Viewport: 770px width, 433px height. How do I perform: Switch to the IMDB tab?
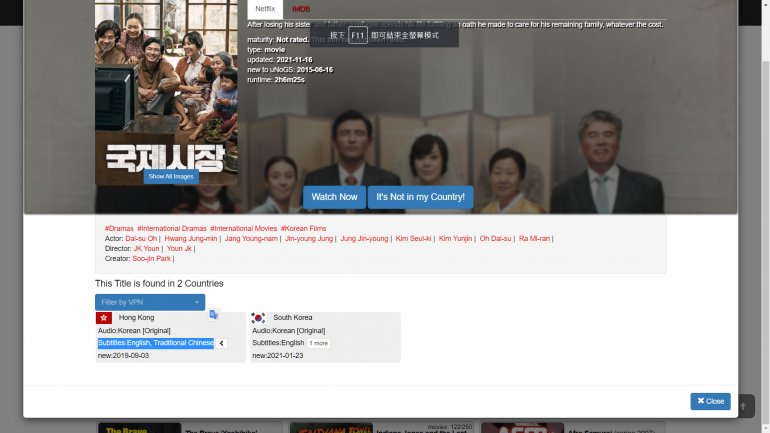click(x=301, y=9)
